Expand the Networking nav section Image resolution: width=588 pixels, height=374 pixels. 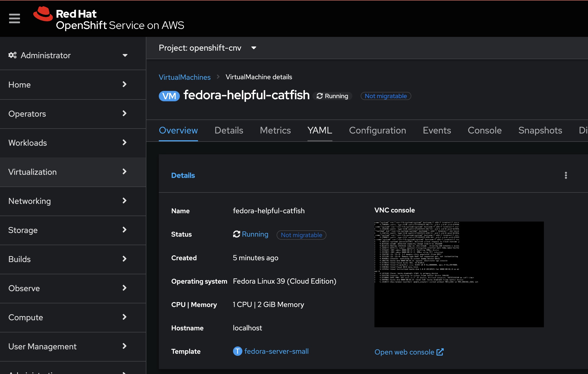125,201
